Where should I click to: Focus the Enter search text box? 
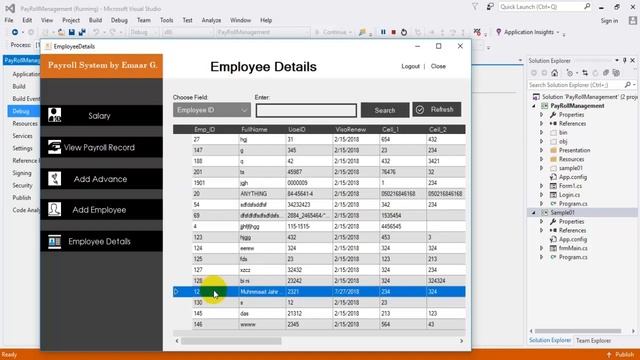(x=306, y=110)
